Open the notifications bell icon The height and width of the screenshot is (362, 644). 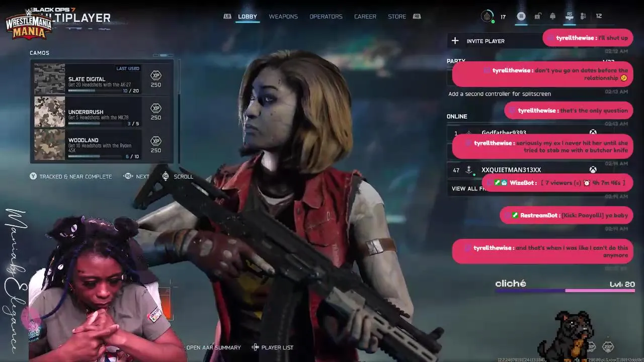pos(552,17)
